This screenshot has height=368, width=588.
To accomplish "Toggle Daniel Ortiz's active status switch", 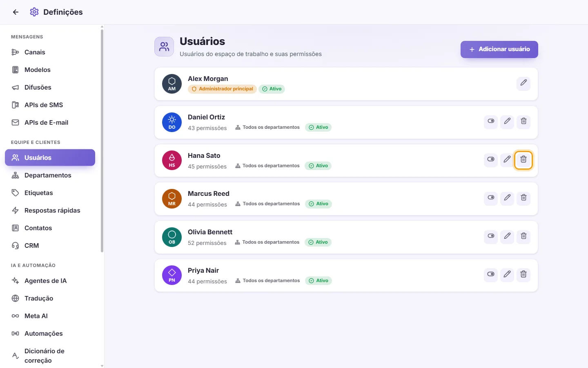I will [491, 121].
